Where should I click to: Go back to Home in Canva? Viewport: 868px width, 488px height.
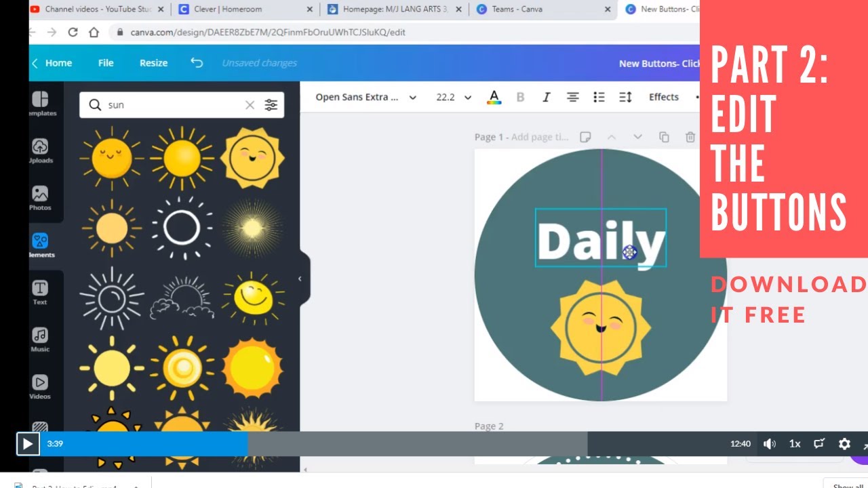point(52,63)
